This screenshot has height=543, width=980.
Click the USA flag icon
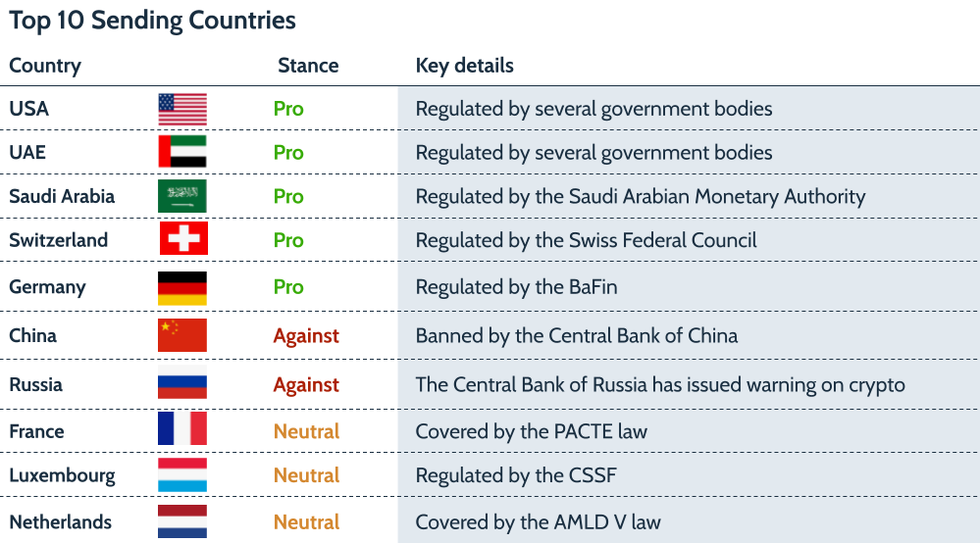(182, 109)
